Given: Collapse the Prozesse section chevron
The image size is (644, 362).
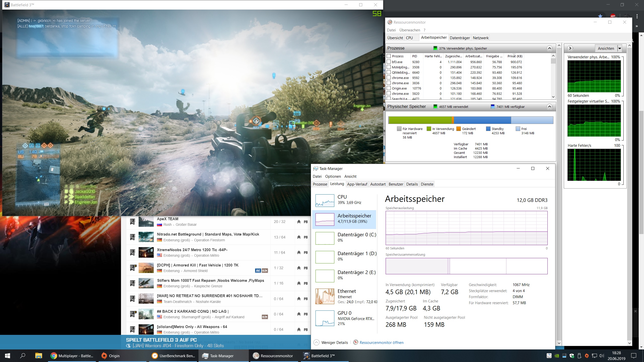Looking at the screenshot, I should point(549,48).
